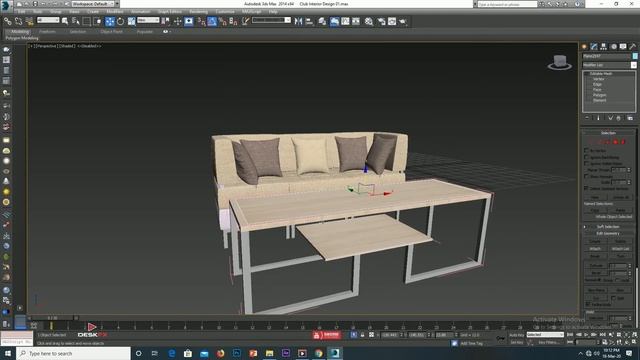Open the Layer Manager
The width and height of the screenshot is (640, 360).
322,21
